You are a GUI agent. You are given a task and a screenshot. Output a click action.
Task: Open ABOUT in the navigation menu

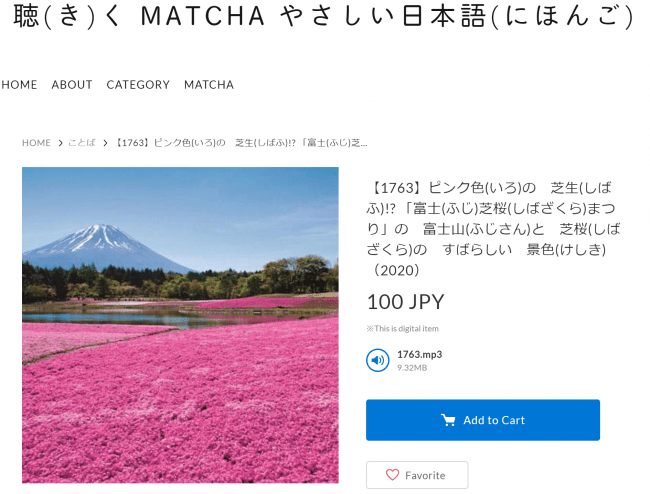pyautogui.click(x=72, y=85)
